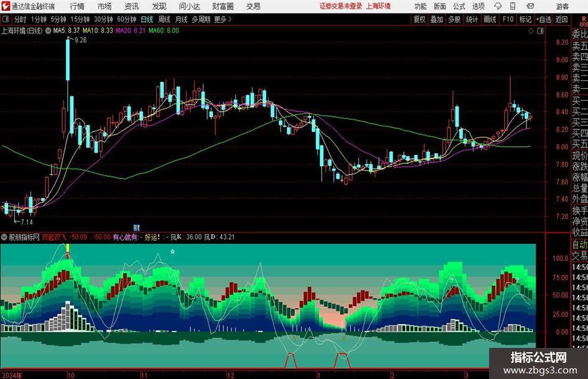Switch to 周线 weekly period
This screenshot has width=588, height=379.
(x=164, y=19)
